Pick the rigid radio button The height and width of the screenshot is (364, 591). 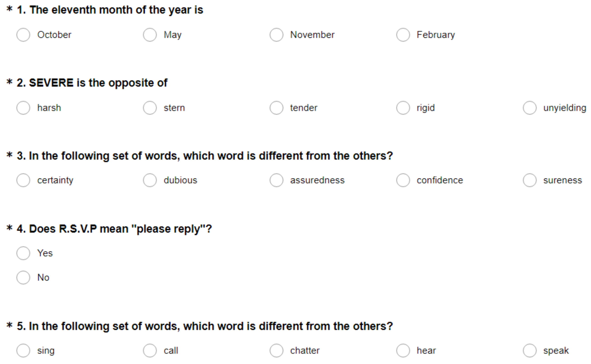click(x=403, y=108)
